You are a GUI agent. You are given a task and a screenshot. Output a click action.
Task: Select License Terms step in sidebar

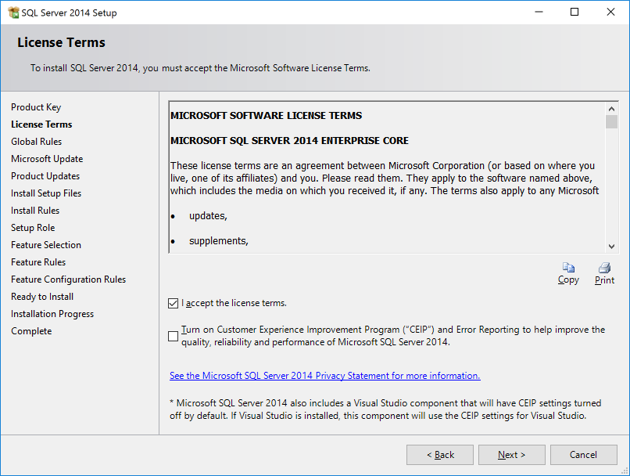tap(41, 125)
